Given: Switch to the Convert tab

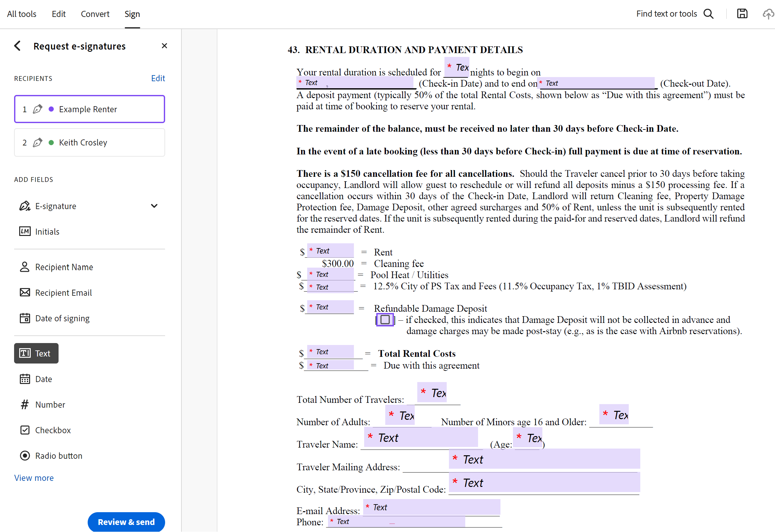Looking at the screenshot, I should (x=95, y=14).
